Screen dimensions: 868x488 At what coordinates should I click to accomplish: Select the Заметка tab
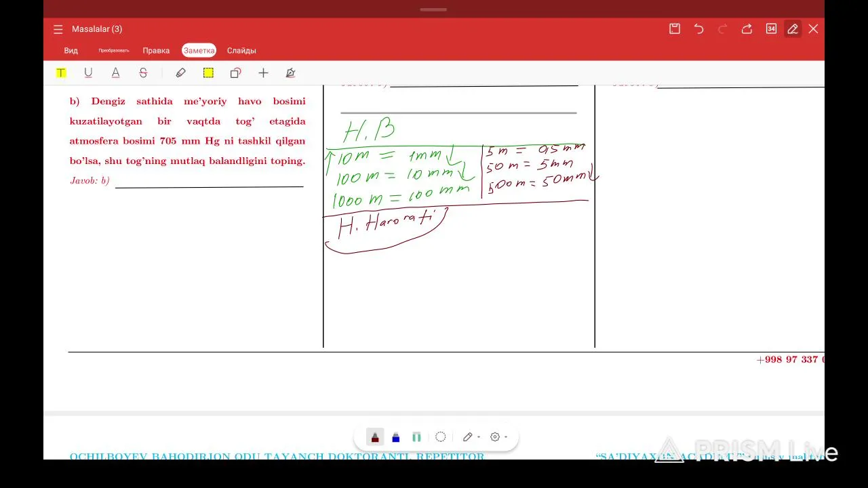199,50
